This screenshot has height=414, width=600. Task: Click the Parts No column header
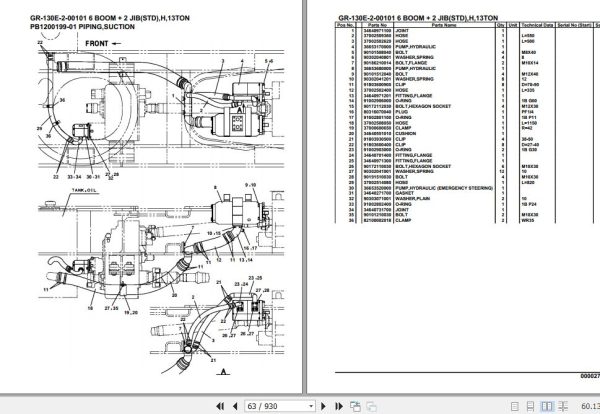pos(377,25)
